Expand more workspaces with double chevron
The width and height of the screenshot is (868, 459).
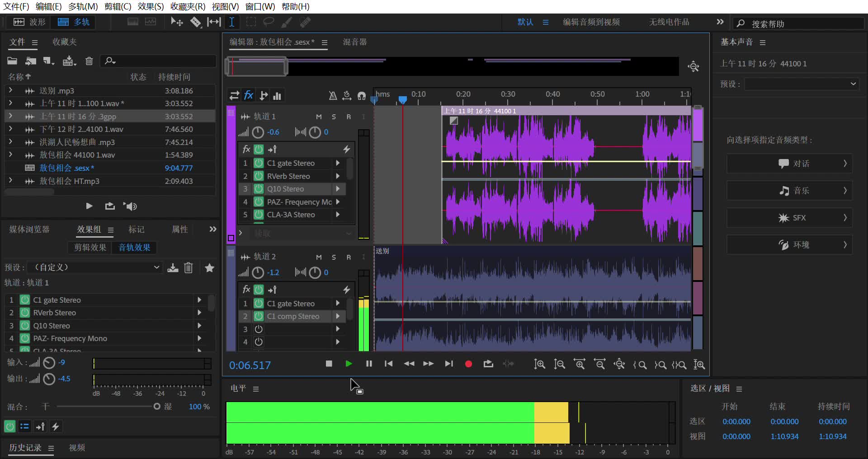click(720, 22)
